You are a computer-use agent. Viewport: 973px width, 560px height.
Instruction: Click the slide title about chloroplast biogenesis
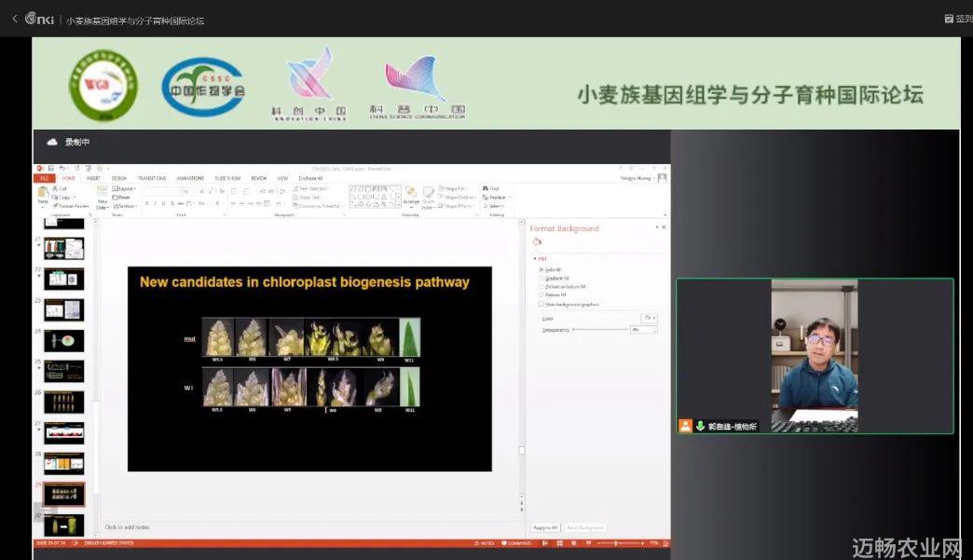304,282
